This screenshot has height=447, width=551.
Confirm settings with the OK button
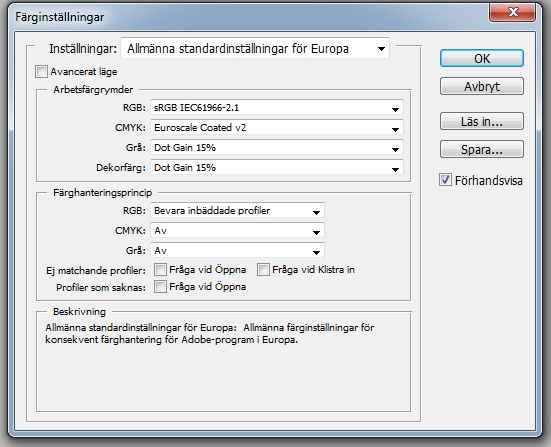coord(482,58)
